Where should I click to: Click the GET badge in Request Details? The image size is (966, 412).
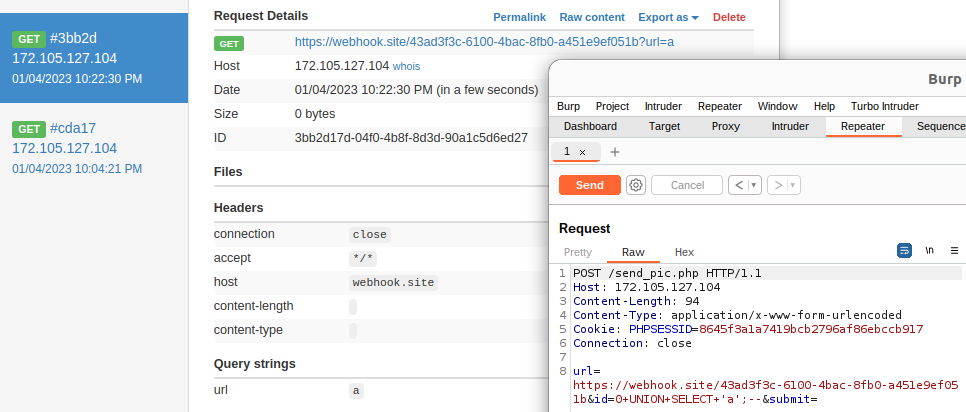point(229,43)
